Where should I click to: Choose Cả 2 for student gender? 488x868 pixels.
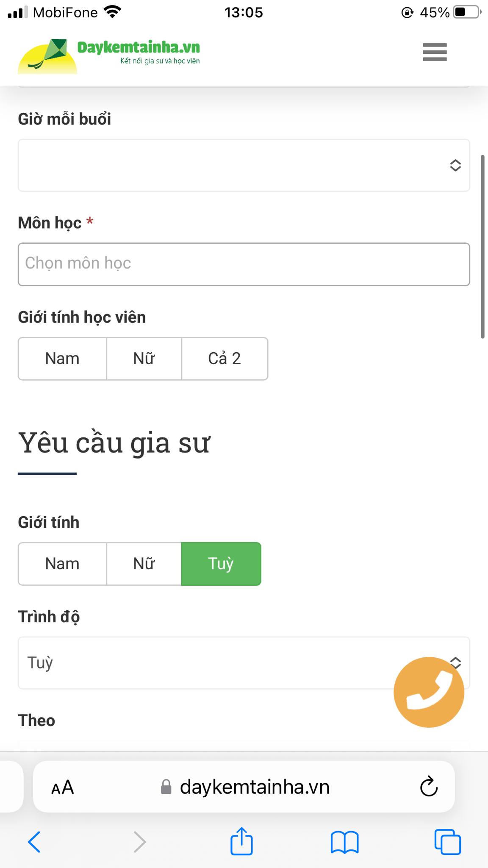coord(225,359)
